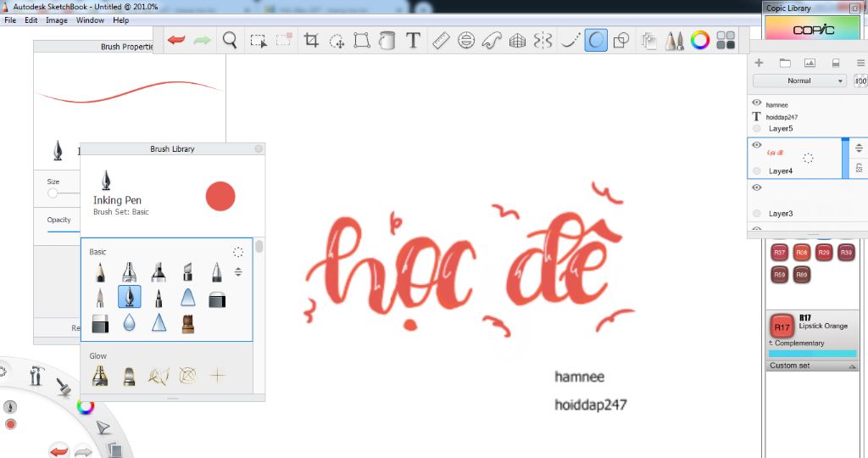Image resolution: width=868 pixels, height=458 pixels.
Task: Click the red Undo arrow in top toolbar
Action: tap(176, 40)
